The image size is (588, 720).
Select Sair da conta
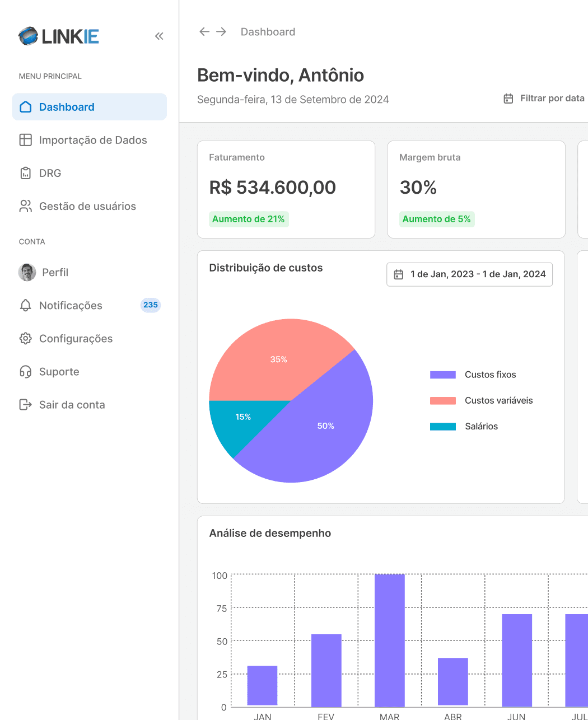coord(90,404)
